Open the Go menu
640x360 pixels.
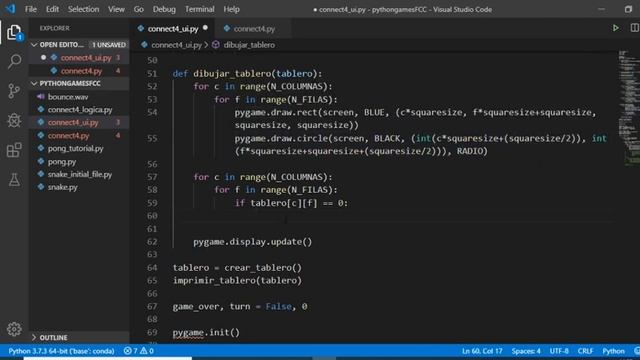139,9
